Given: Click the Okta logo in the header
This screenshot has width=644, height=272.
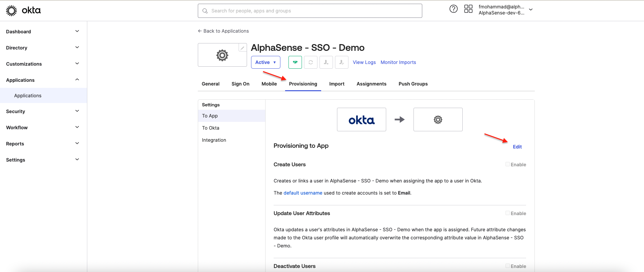Looking at the screenshot, I should 23,11.
